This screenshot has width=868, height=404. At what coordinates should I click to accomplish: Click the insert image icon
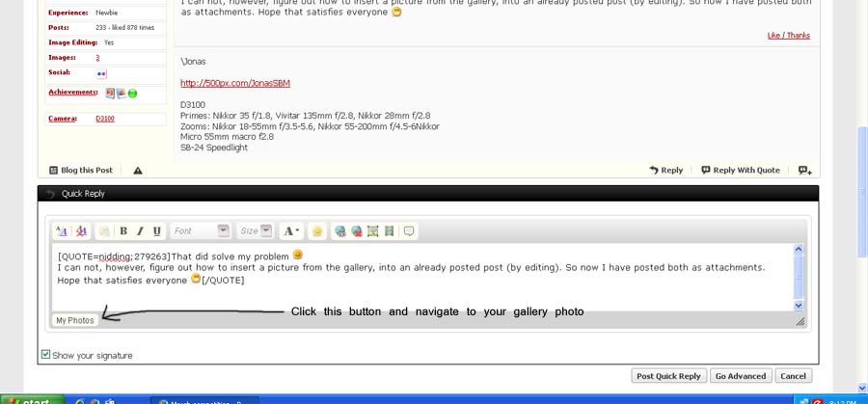point(373,231)
